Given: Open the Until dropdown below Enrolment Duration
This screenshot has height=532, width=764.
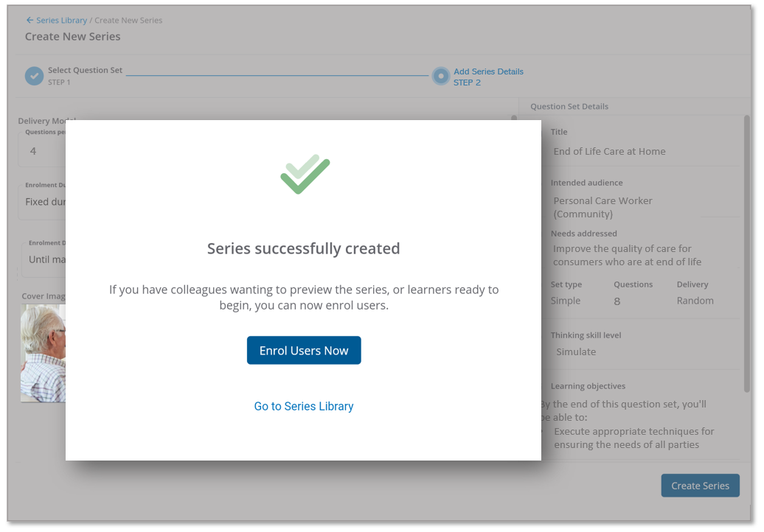Looking at the screenshot, I should coord(44,259).
